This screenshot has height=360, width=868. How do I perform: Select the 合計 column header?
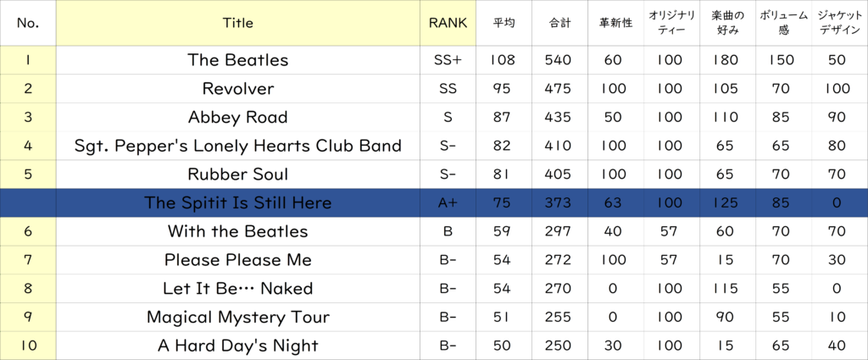[x=559, y=24]
